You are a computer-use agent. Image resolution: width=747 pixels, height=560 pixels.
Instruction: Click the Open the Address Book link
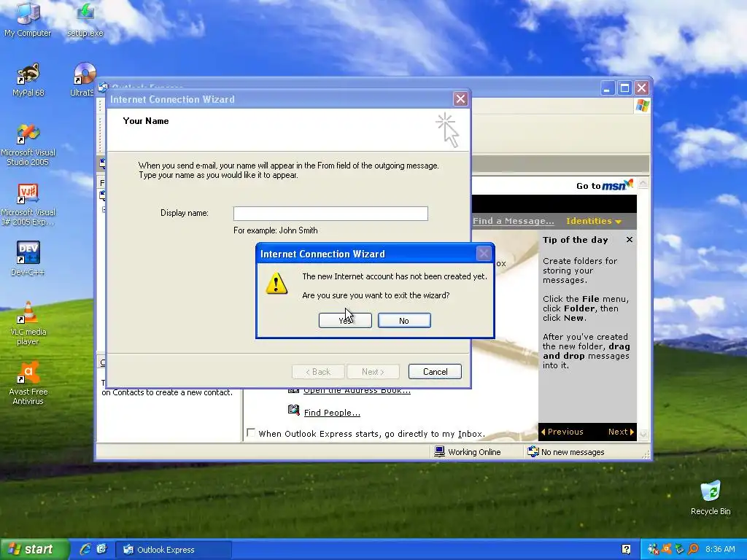(x=357, y=391)
